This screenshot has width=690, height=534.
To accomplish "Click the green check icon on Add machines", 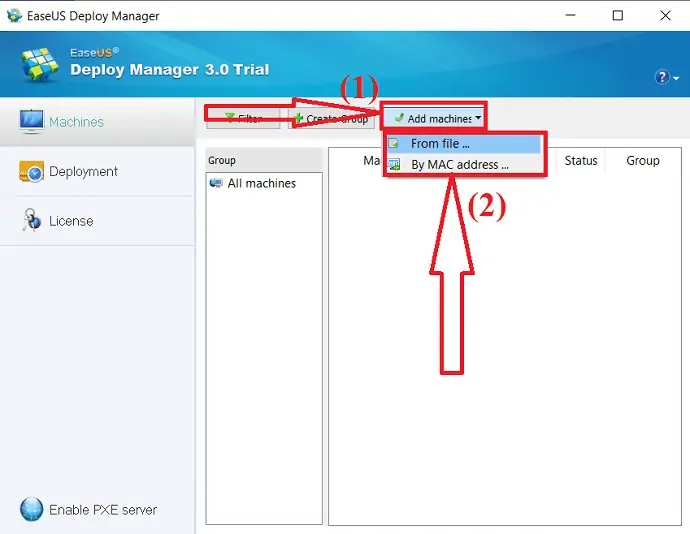I will [399, 118].
